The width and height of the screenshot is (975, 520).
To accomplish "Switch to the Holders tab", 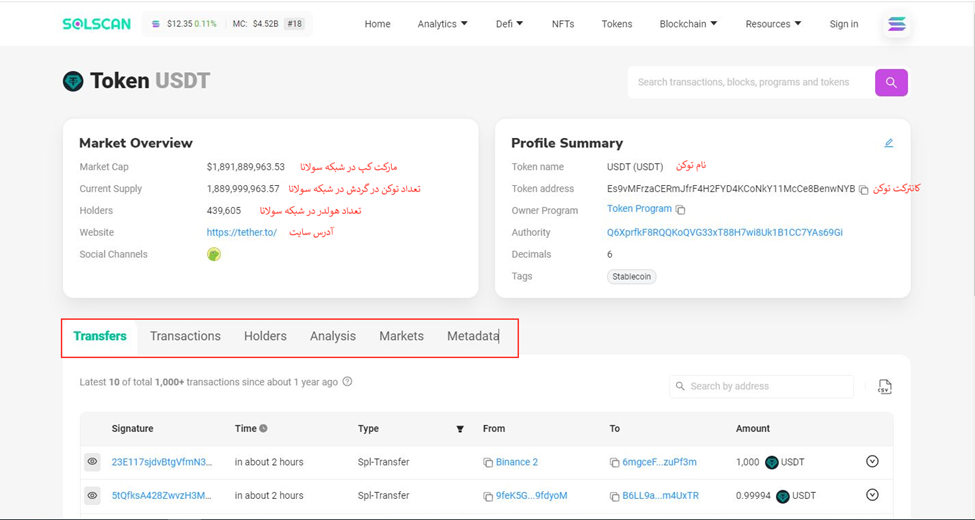I will 266,336.
